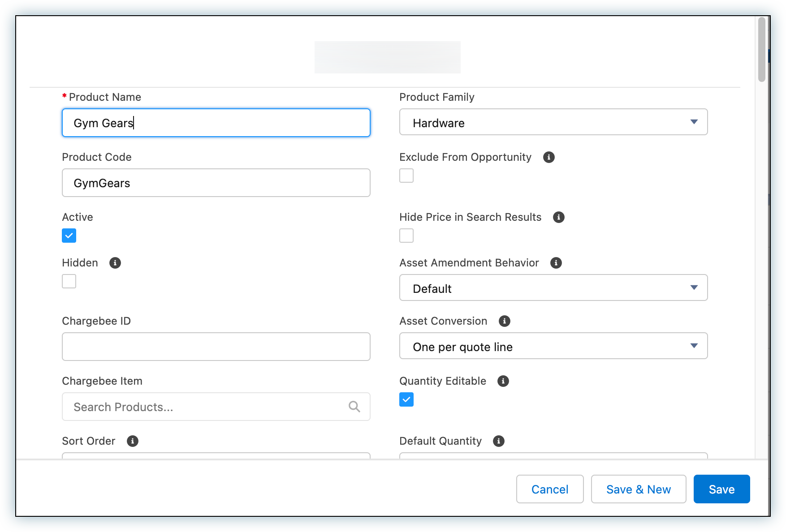Click the Save & New button
Viewport: 786px width, 532px height.
click(x=638, y=489)
